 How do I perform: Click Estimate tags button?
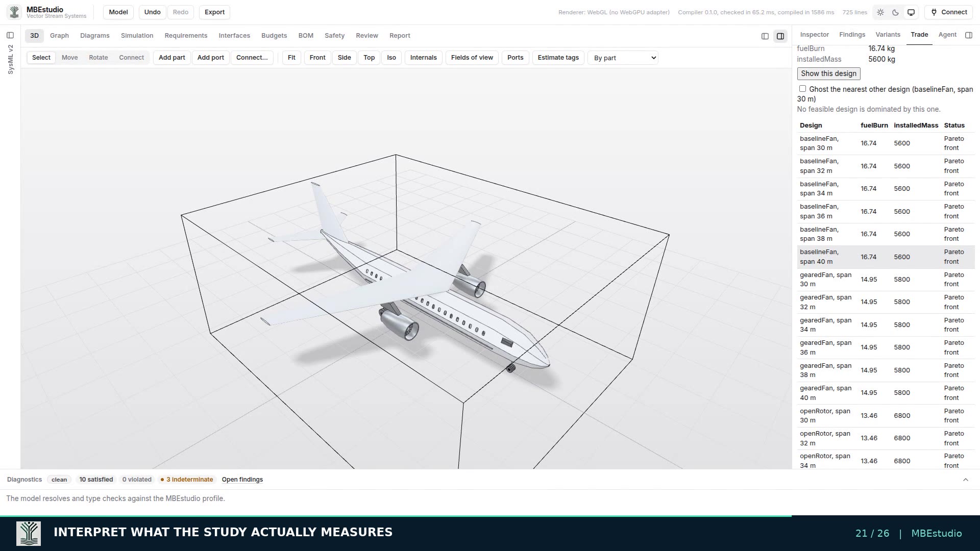coord(558,58)
